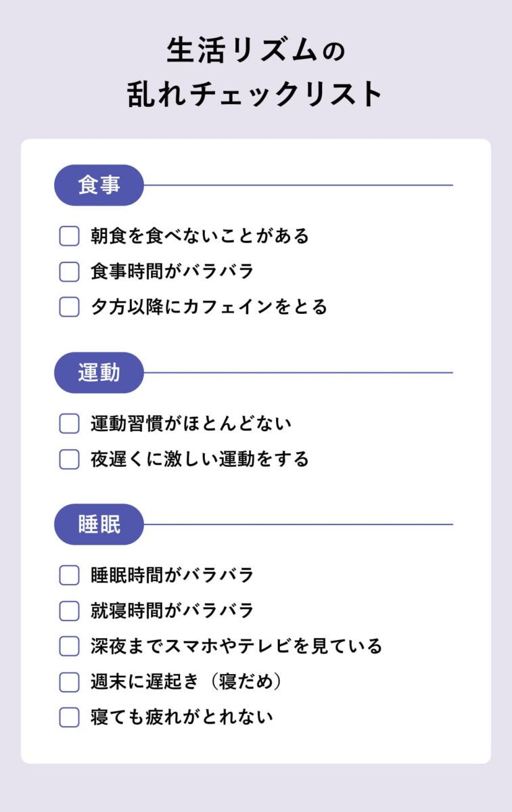Tick the 食事時間がバラバラ checkbox
Screen dimensions: 512x812
pyautogui.click(x=69, y=271)
